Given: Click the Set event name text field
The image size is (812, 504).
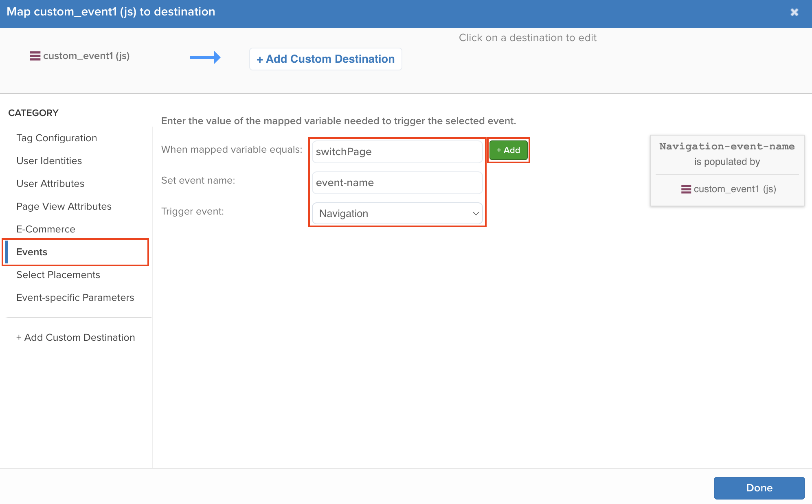Looking at the screenshot, I should pyautogui.click(x=397, y=183).
